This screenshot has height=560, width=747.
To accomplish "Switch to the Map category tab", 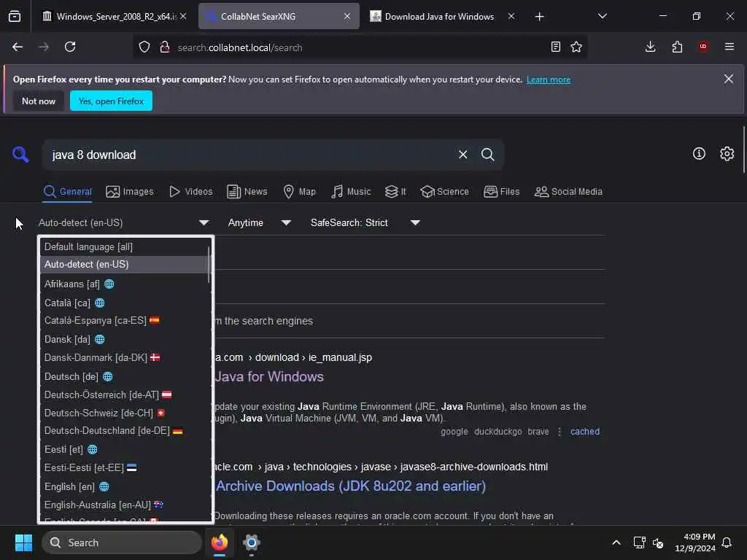I will (299, 192).
